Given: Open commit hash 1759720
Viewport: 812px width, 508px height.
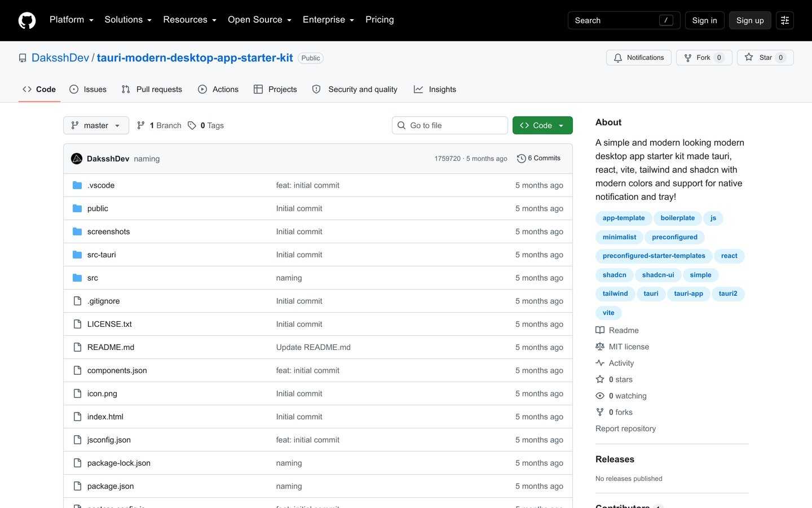Looking at the screenshot, I should tap(447, 159).
